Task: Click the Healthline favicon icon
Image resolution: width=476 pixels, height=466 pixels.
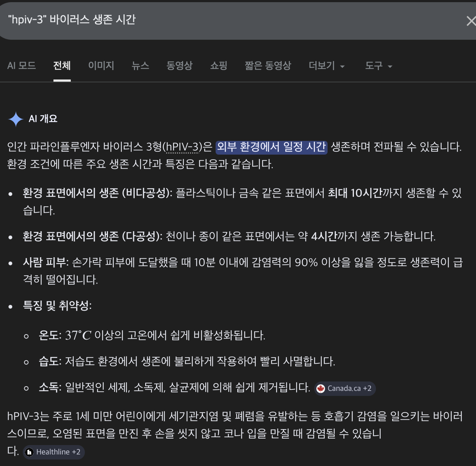Action: (30, 452)
